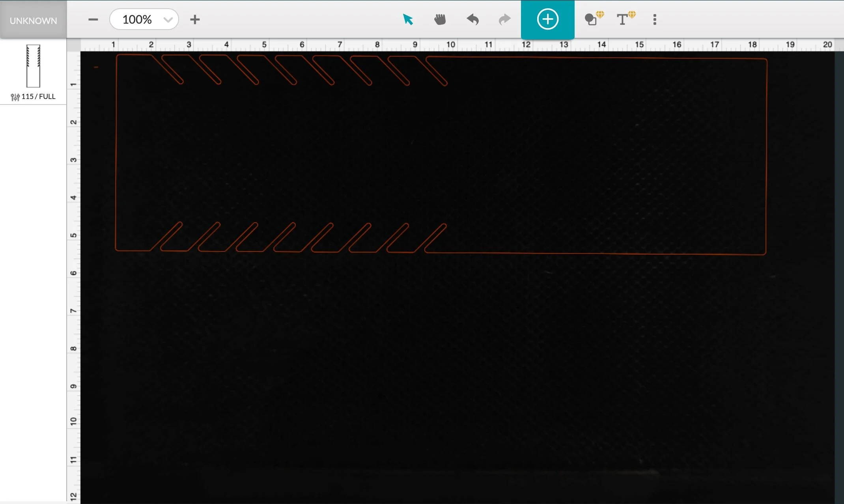Click the redo arrow
The width and height of the screenshot is (844, 504).
point(504,19)
